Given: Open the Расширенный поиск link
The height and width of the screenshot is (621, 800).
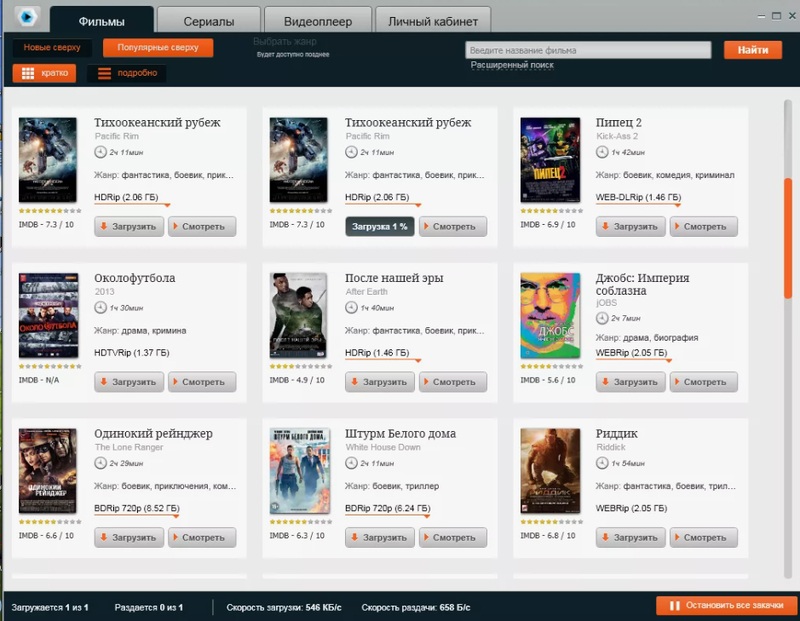Looking at the screenshot, I should pos(512,65).
